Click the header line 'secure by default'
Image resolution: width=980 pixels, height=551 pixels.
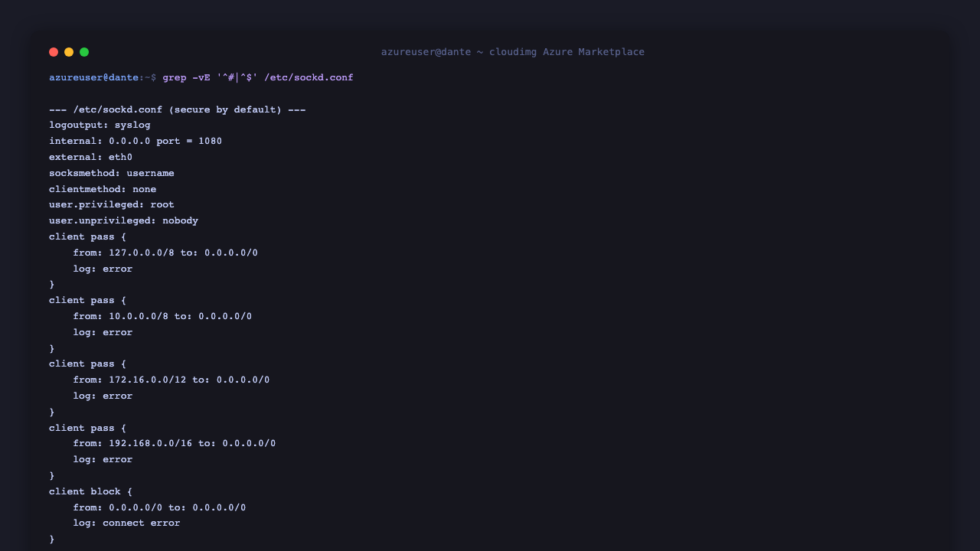178,109
